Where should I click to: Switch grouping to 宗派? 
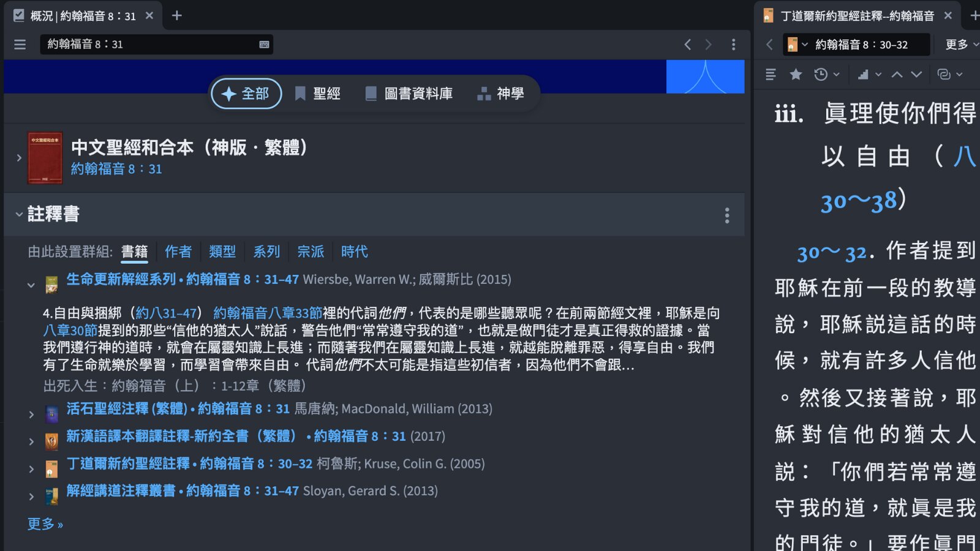311,252
